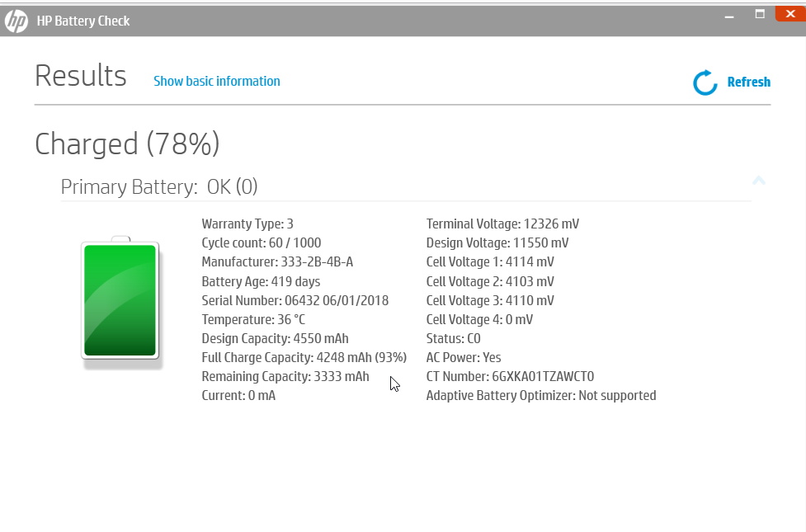Viewport: 806px width, 532px height.
Task: Click the Adaptive Battery Optimizer status line
Action: tap(541, 395)
